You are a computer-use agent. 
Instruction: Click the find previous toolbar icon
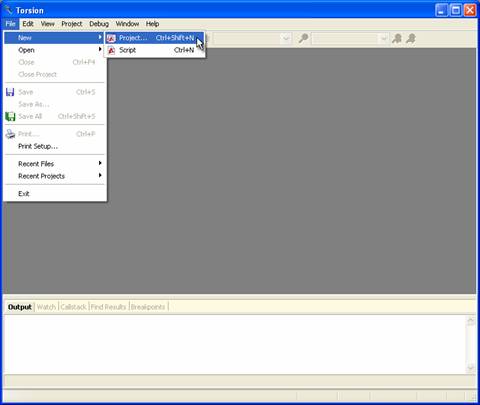pyautogui.click(x=397, y=38)
